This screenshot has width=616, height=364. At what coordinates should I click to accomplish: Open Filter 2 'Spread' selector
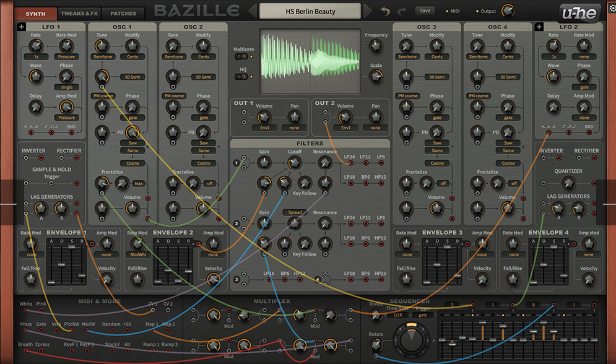pos(295,212)
